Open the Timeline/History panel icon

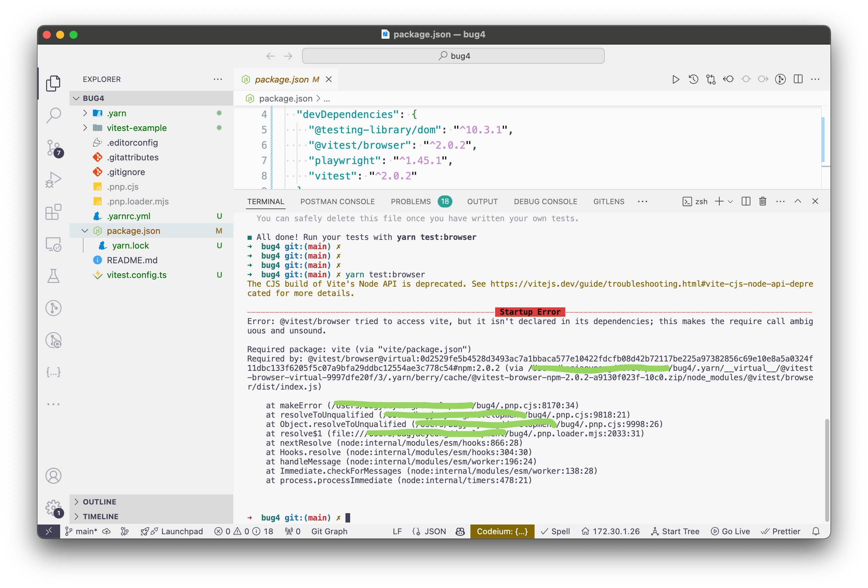pos(694,79)
